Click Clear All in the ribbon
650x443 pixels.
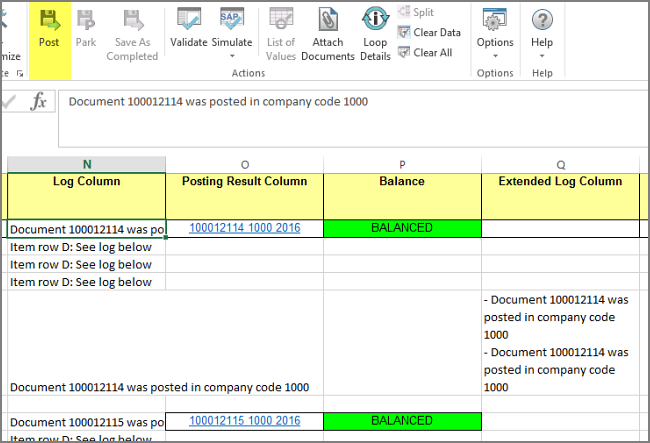(425, 53)
